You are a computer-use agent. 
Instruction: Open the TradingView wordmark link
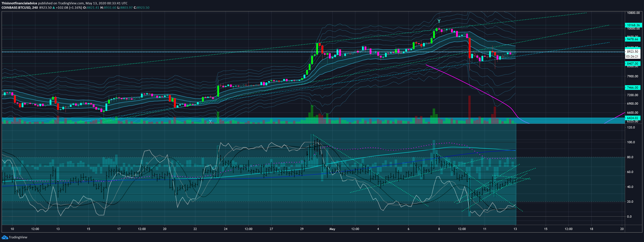pos(18,237)
